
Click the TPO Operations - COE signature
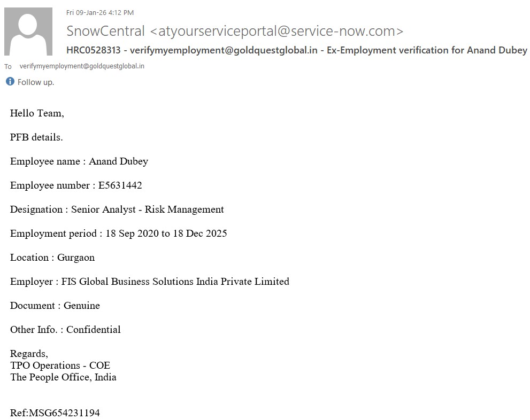[60, 365]
